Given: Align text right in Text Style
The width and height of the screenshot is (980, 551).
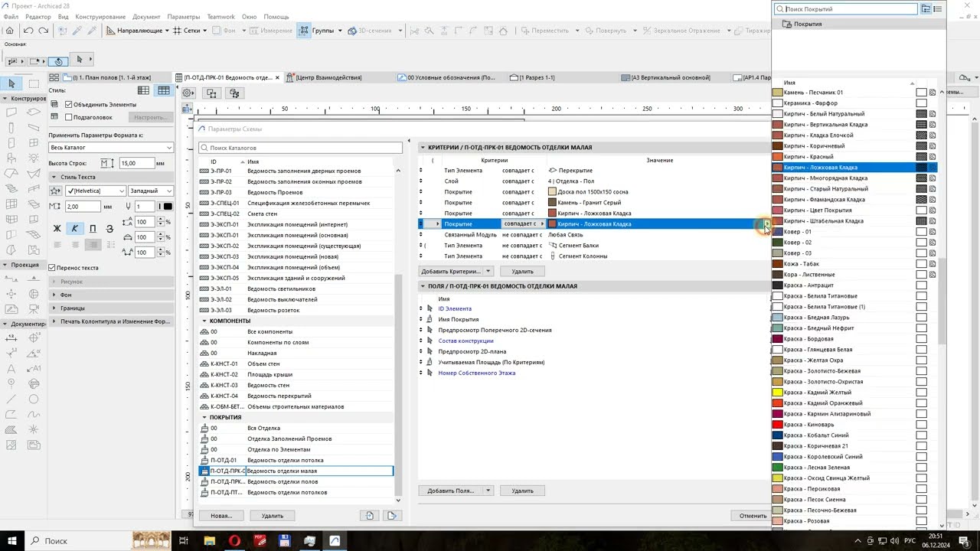Looking at the screenshot, I should click(93, 245).
